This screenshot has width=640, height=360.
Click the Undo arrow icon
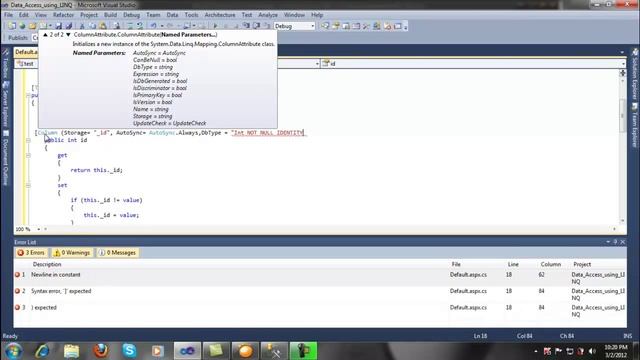[x=153, y=26]
